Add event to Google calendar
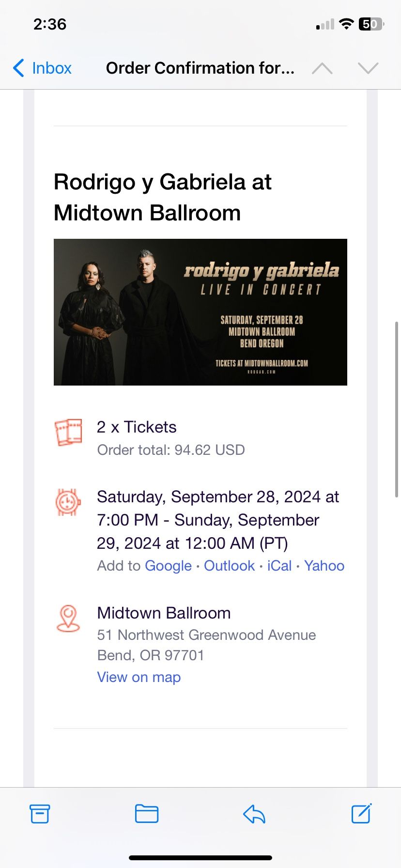This screenshot has height=868, width=401. point(169,566)
